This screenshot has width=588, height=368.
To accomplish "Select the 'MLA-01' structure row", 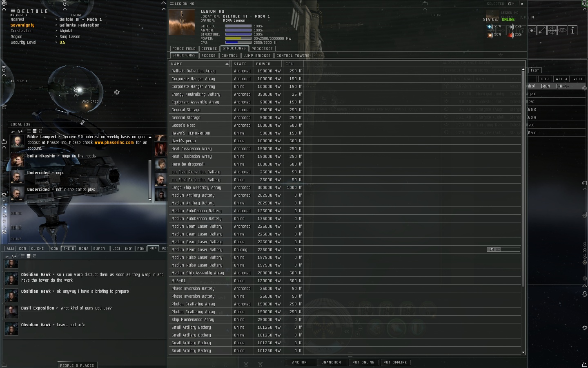I will point(345,281).
